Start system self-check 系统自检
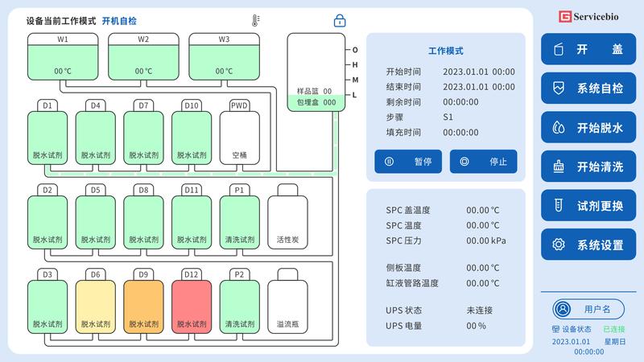Viewport: 644px width, 362px height. coord(588,88)
